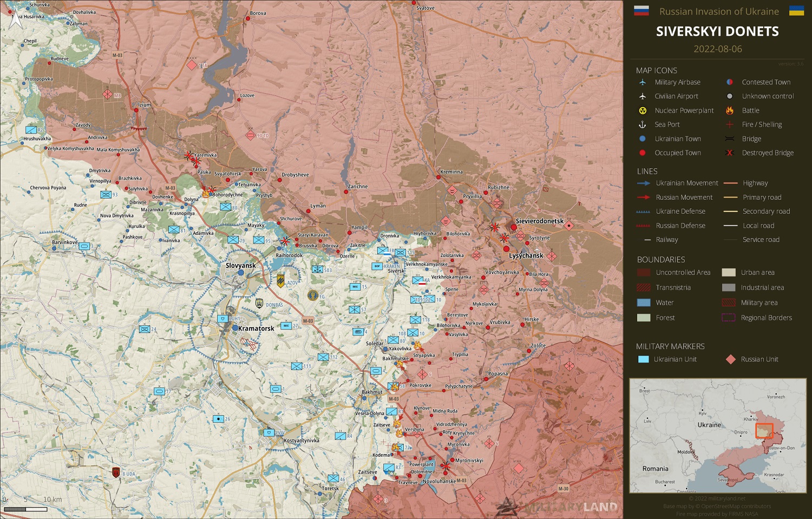The image size is (812, 519).
Task: Select the Industrial area grey swatch
Action: [729, 287]
